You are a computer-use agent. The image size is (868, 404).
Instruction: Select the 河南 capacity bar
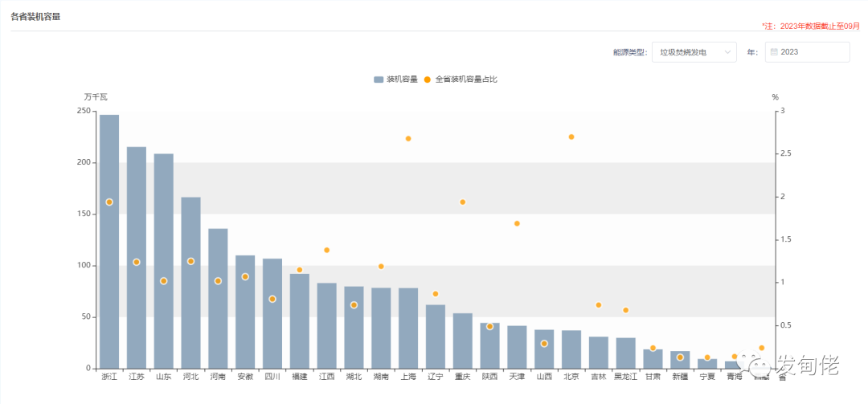[218, 299]
